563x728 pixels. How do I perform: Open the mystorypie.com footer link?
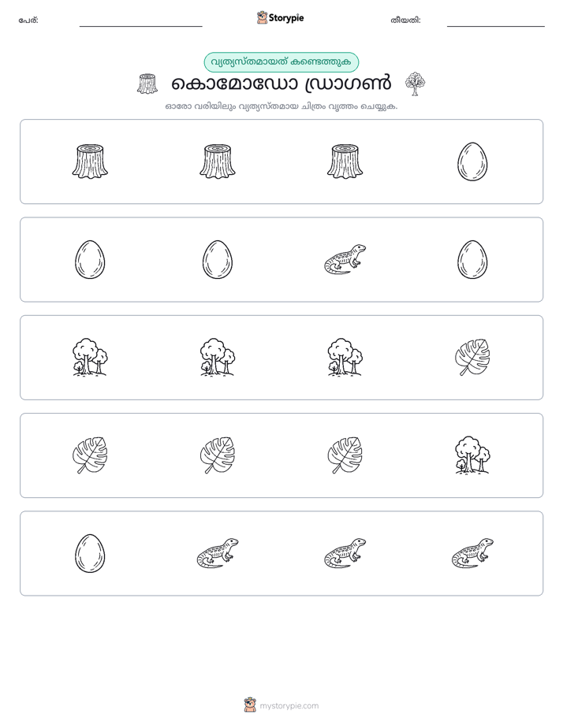pyautogui.click(x=281, y=705)
